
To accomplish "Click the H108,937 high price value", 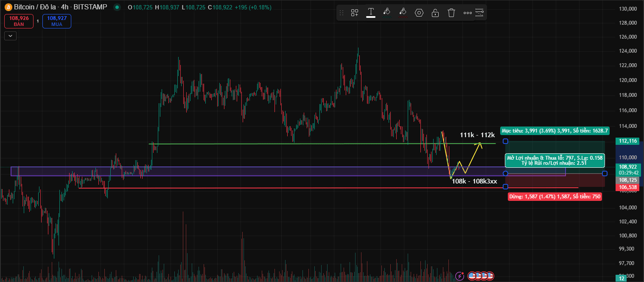I will click(x=167, y=8).
